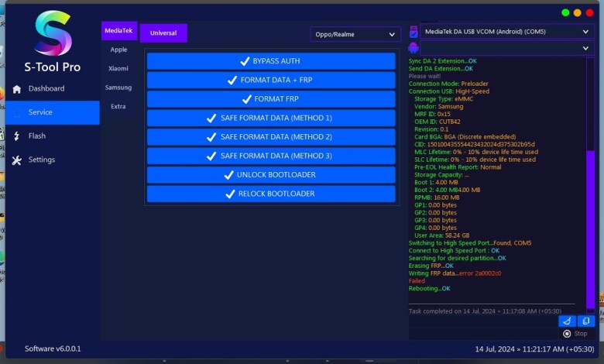Run the BYPASS AUTH operation
Viewport: 604px width, 364px height.
pyautogui.click(x=271, y=61)
